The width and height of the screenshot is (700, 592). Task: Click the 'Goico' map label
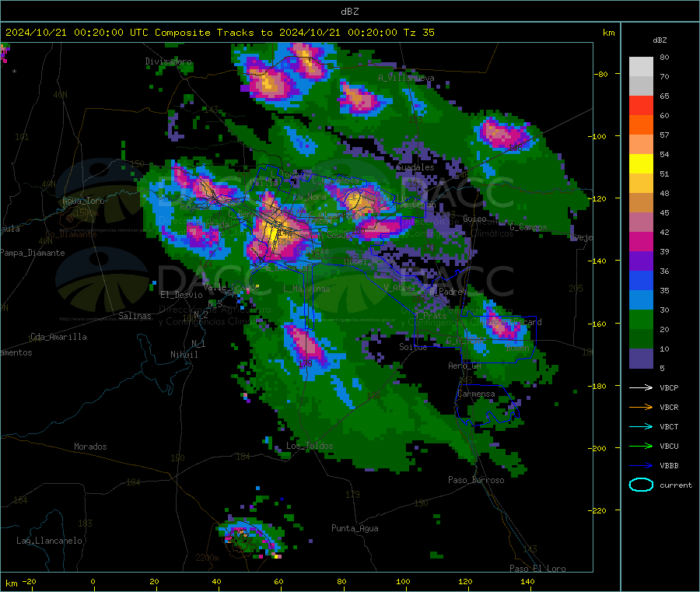474,219
